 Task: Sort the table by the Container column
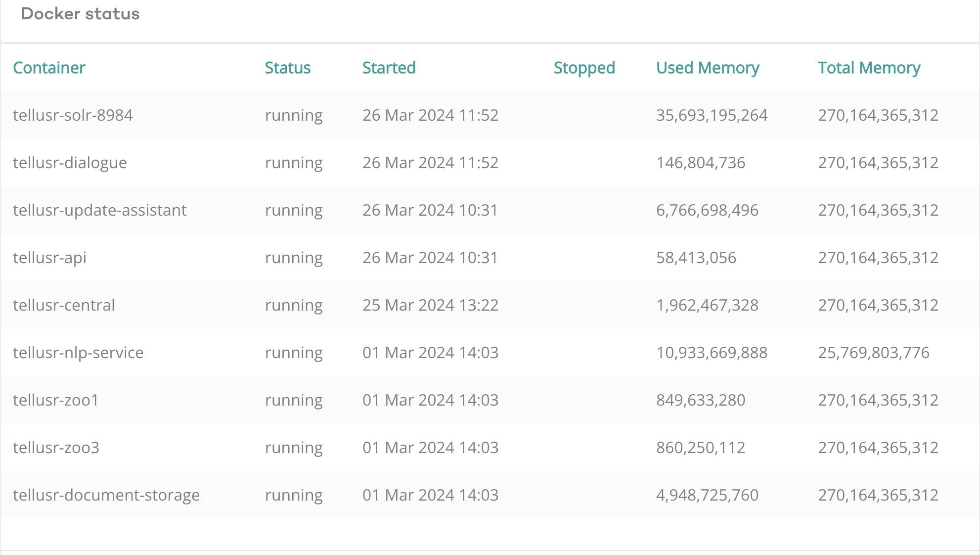(x=49, y=68)
